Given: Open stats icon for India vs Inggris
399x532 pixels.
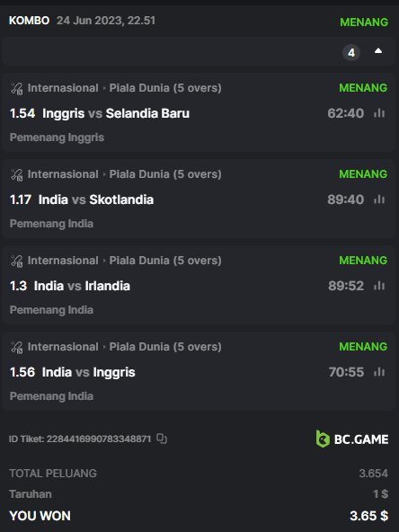Looking at the screenshot, I should click(379, 372).
